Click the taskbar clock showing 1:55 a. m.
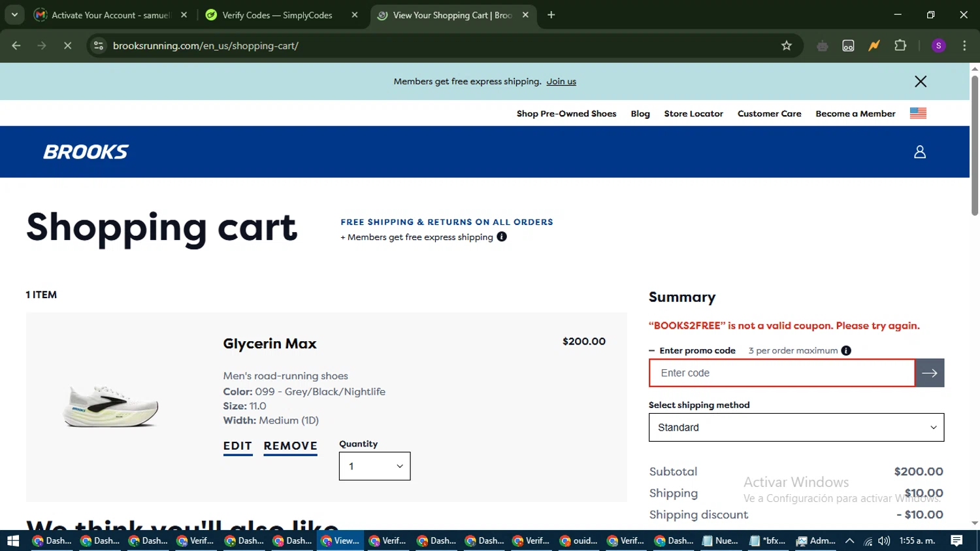980x551 pixels. [x=917, y=541]
